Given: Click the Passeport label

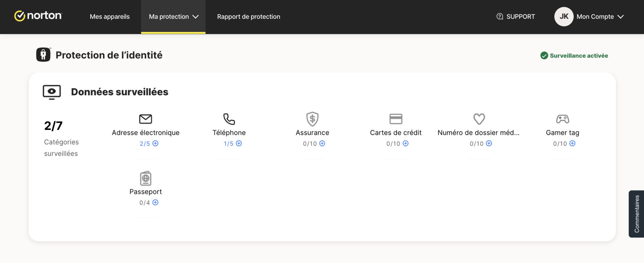Looking at the screenshot, I should pyautogui.click(x=146, y=192).
